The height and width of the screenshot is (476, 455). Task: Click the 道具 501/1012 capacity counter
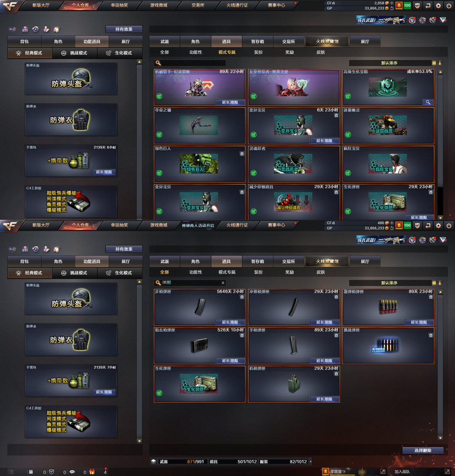(x=233, y=461)
